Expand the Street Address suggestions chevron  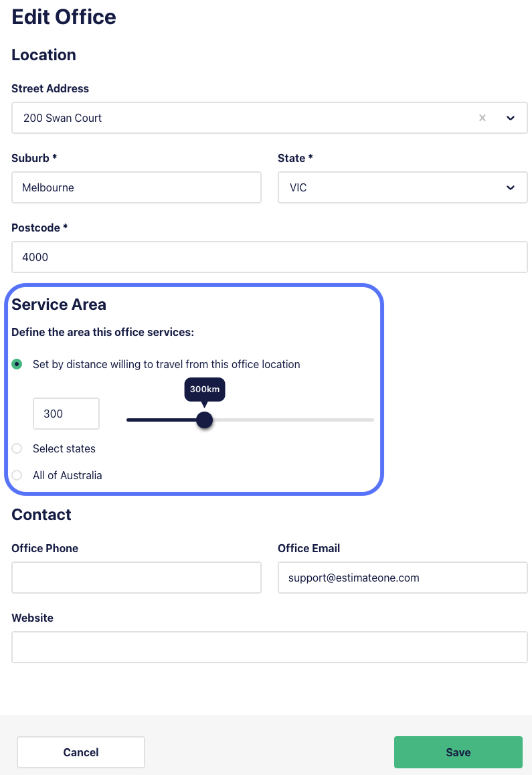[x=510, y=118]
